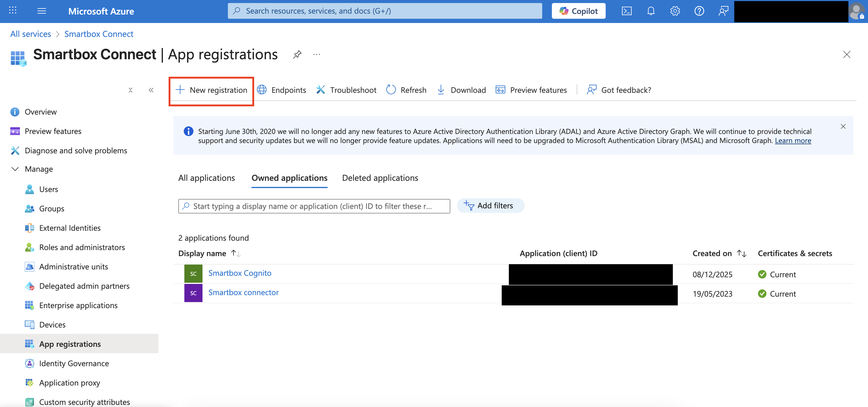Collapse the sidebar with double chevron
Screen dimensions: 868x407
coord(151,90)
